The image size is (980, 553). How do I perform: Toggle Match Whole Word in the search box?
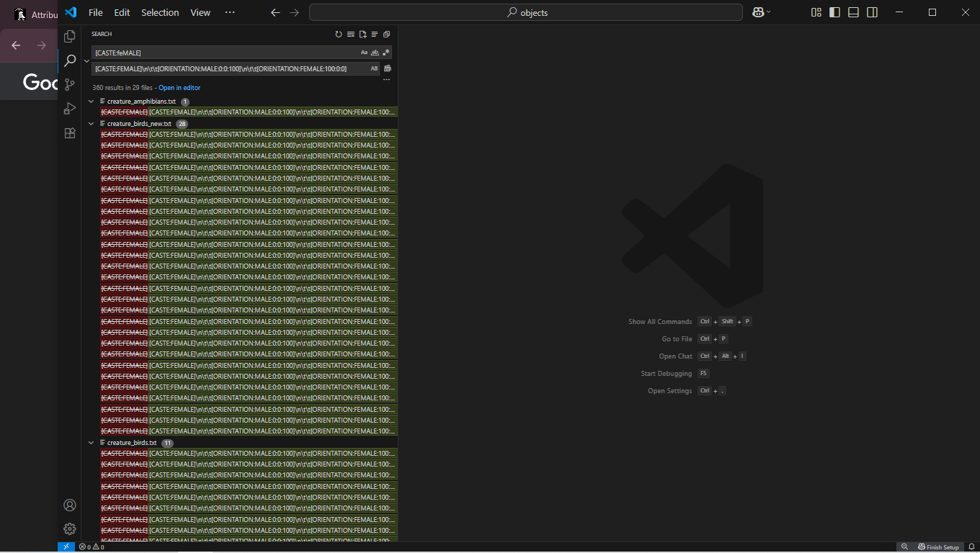click(x=375, y=53)
